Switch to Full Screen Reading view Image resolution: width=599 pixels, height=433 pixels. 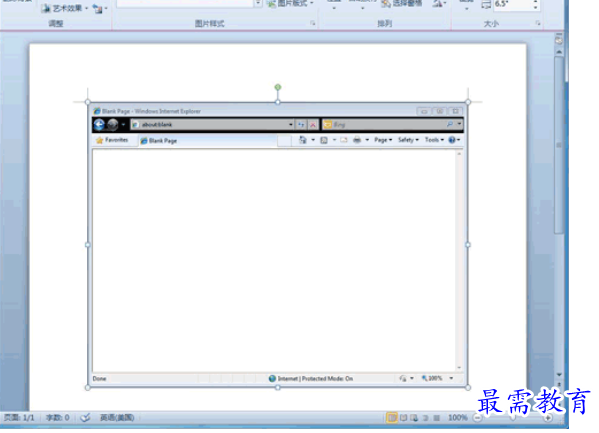pyautogui.click(x=403, y=418)
